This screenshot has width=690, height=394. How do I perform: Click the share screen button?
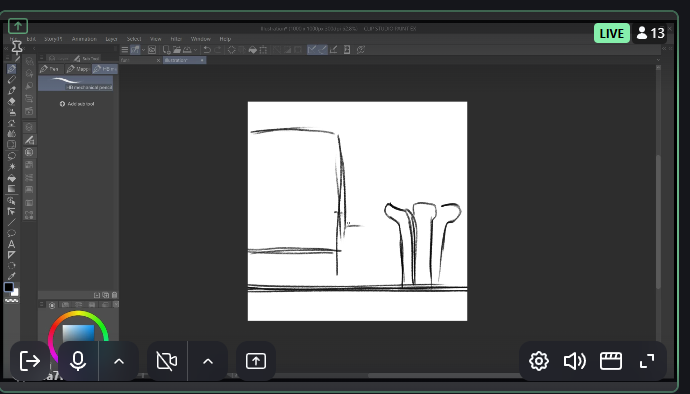256,361
